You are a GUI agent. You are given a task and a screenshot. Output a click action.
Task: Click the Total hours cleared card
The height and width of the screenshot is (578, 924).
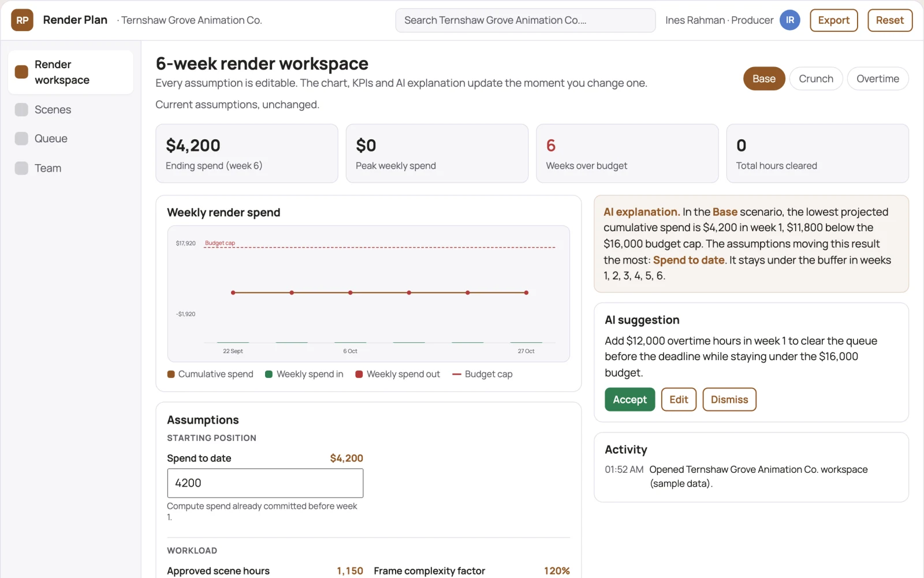pos(817,153)
